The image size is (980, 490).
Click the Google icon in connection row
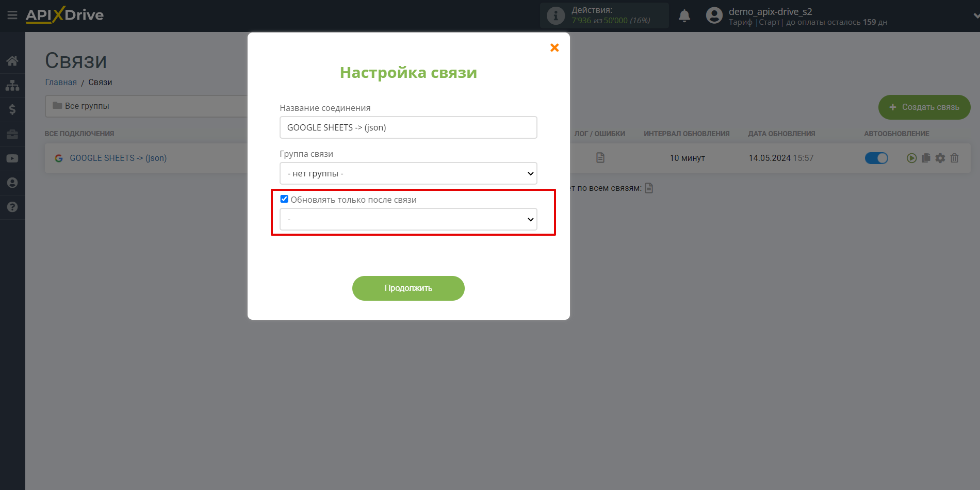tap(59, 158)
